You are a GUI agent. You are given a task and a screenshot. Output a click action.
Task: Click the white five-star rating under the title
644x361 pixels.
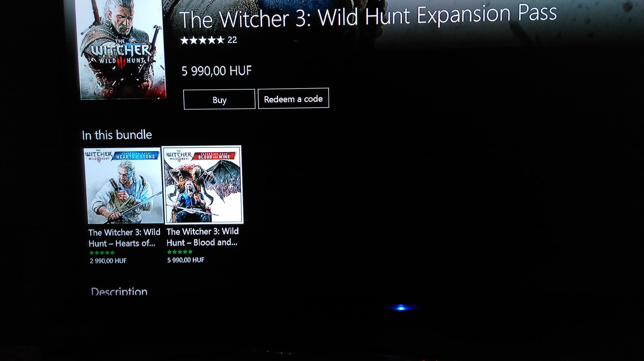(202, 40)
